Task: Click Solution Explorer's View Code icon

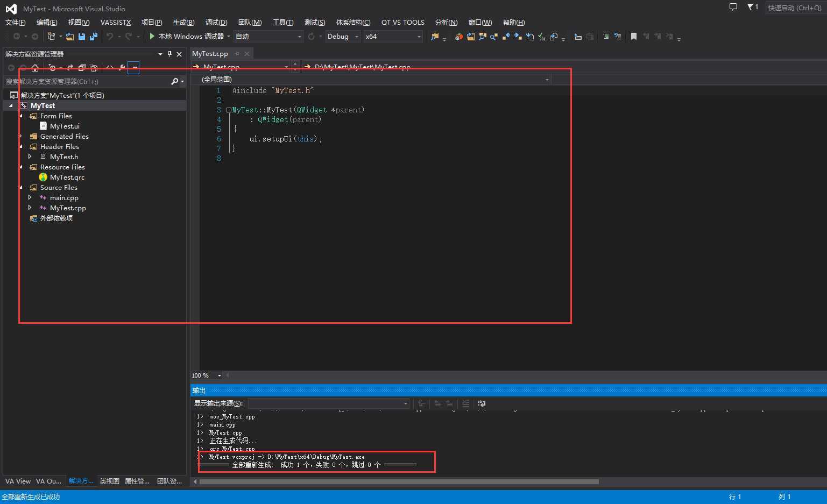Action: point(110,68)
